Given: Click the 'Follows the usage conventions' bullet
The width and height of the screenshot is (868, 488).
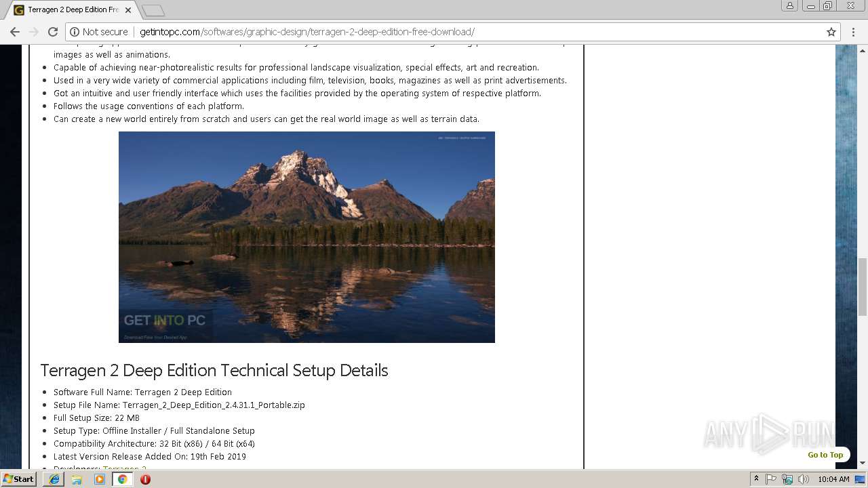Looking at the screenshot, I should (x=149, y=106).
